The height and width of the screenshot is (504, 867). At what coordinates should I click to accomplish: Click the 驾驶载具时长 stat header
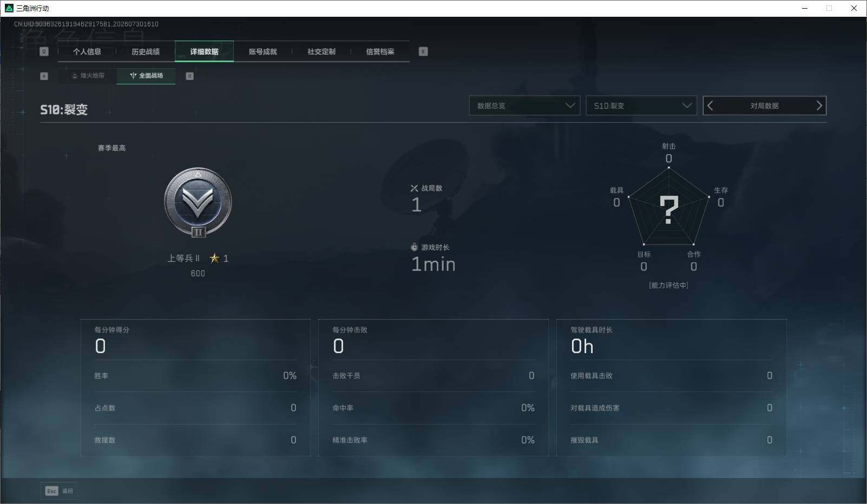(592, 330)
